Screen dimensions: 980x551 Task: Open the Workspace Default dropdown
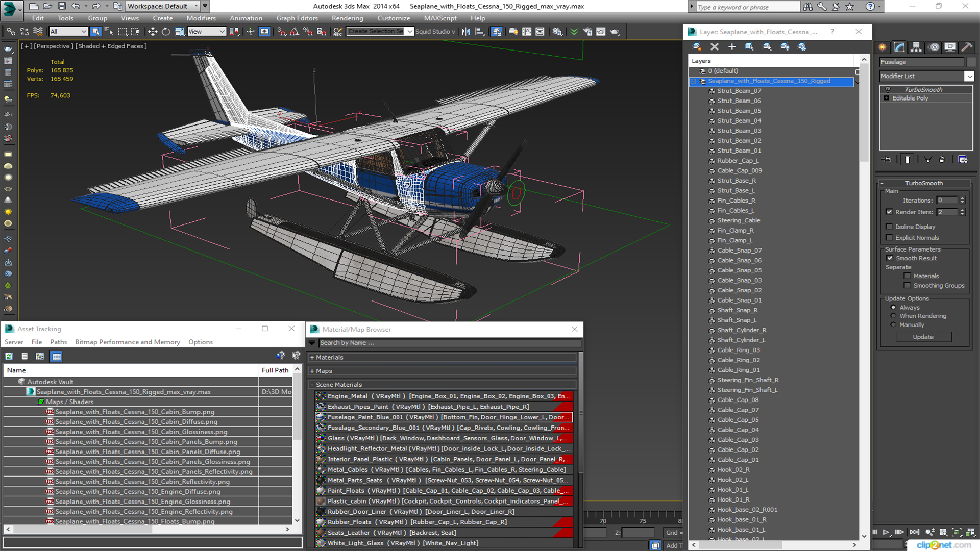(162, 6)
